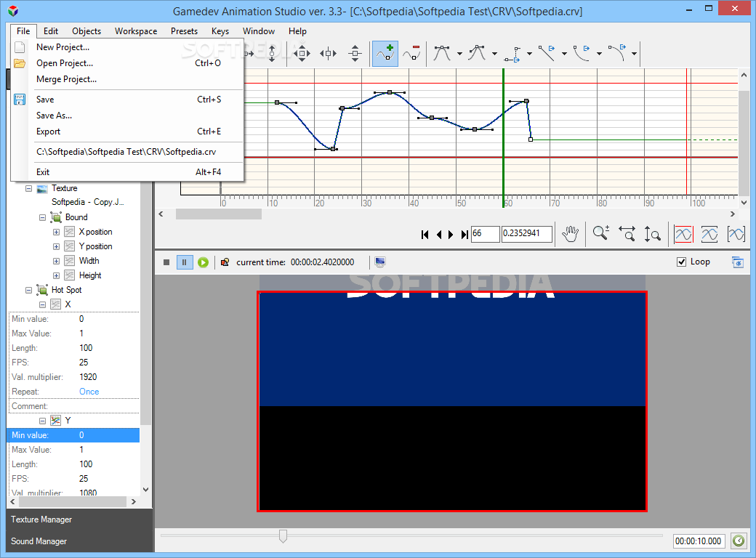This screenshot has height=558, width=756.
Task: Toggle the top-bottom bounded curve view
Action: [709, 234]
